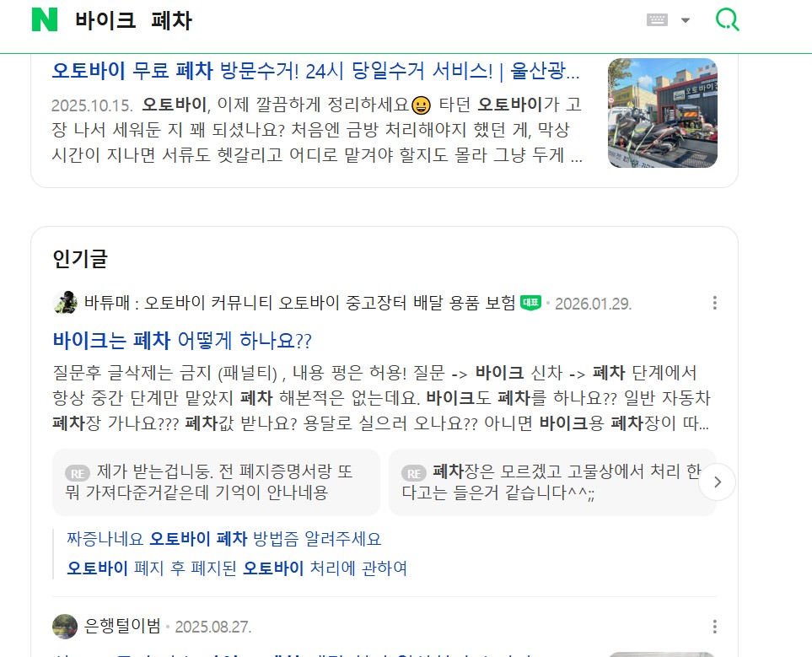Open the 바이크는 폐차 어떻게 하나요?? post title
Image resolution: width=812 pixels, height=657 pixels.
[x=182, y=341]
